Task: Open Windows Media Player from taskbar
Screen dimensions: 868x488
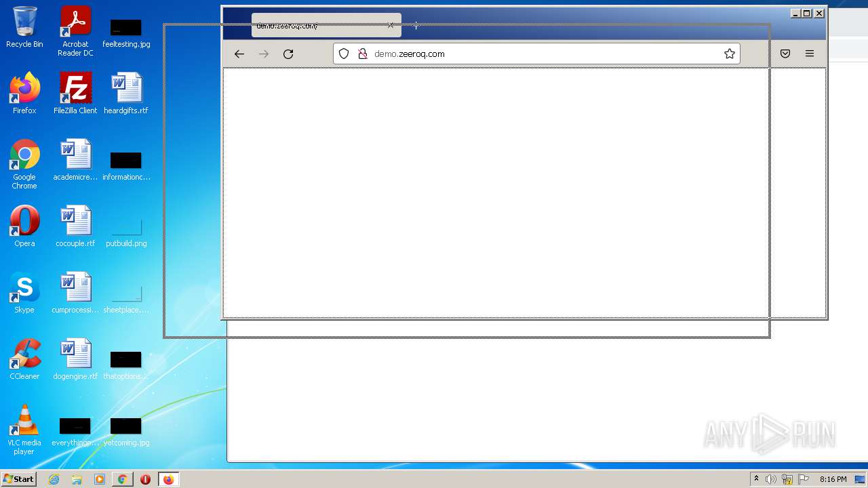Action: tap(100, 479)
